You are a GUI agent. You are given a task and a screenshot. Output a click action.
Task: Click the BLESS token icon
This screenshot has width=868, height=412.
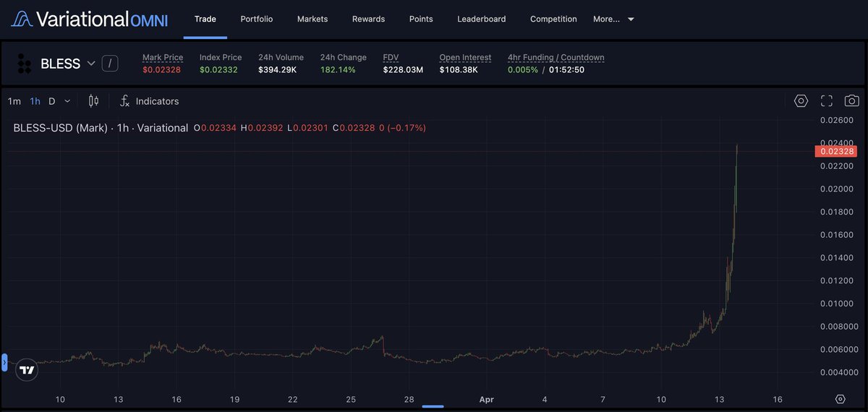click(x=24, y=64)
